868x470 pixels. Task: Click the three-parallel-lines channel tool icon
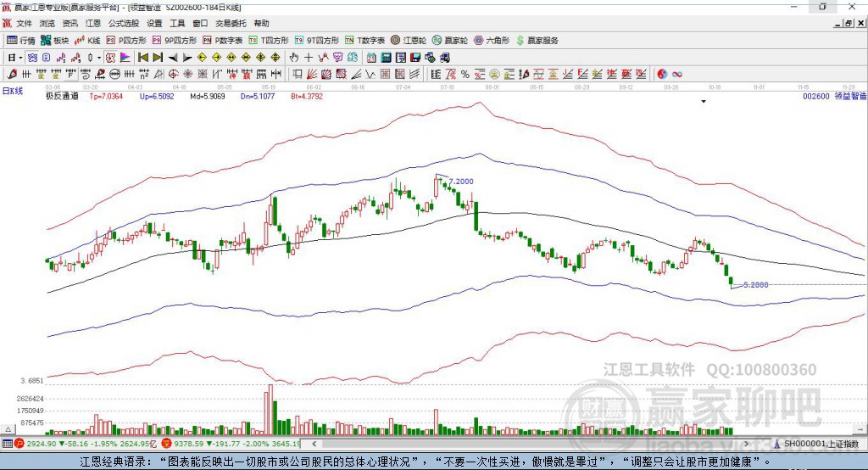414,75
